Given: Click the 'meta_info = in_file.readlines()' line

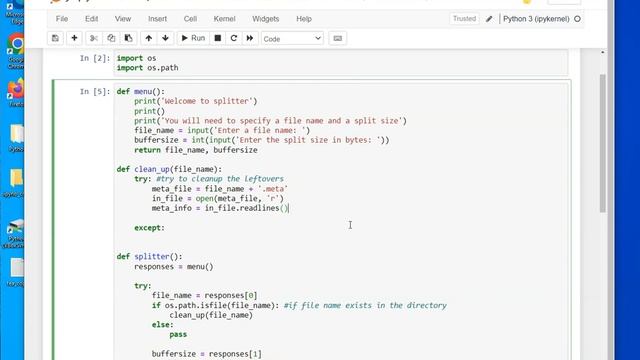Looking at the screenshot, I should click(x=220, y=208).
